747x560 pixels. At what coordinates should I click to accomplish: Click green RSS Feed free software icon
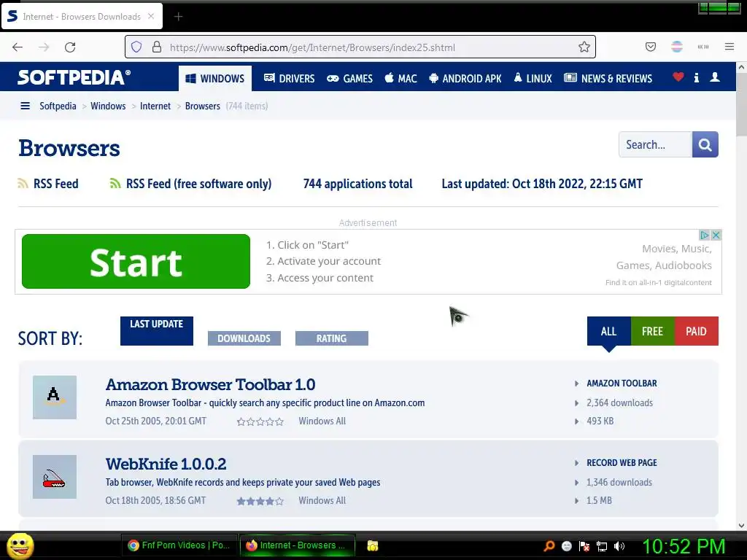pyautogui.click(x=115, y=183)
